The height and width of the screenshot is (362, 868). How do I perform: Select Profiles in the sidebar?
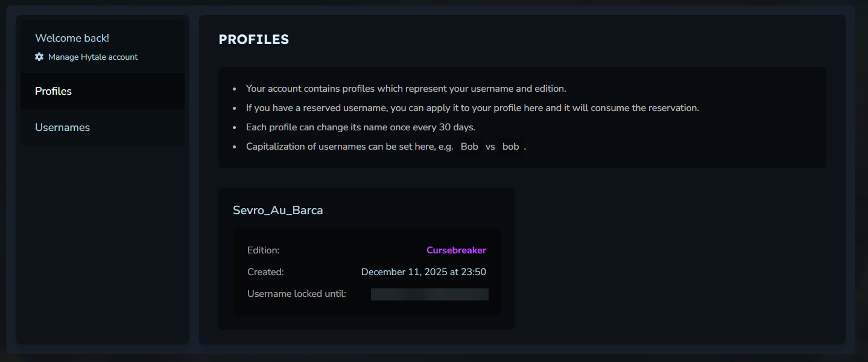tap(54, 91)
